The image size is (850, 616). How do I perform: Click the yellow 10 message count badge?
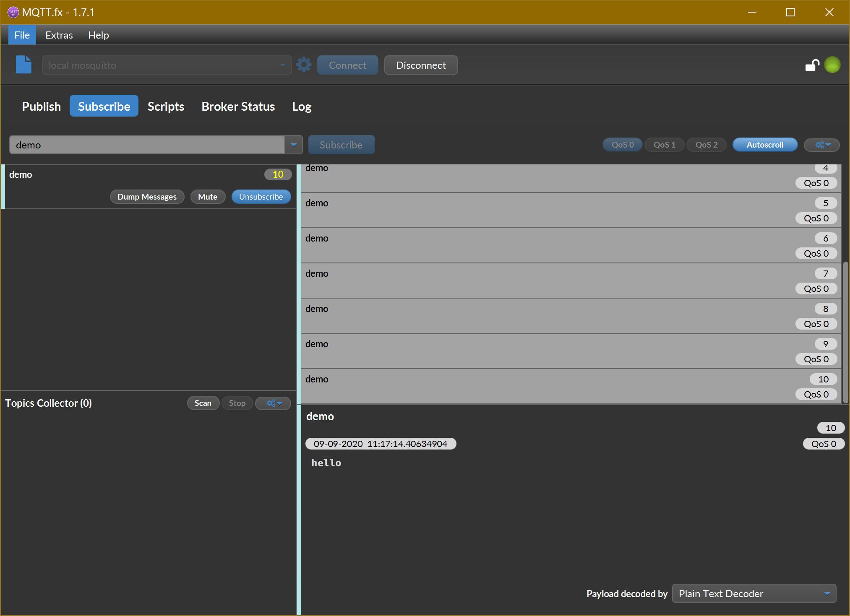pos(278,174)
